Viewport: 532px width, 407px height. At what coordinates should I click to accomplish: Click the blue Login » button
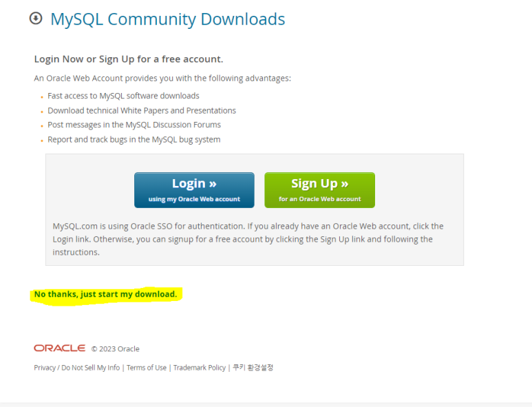(x=194, y=190)
